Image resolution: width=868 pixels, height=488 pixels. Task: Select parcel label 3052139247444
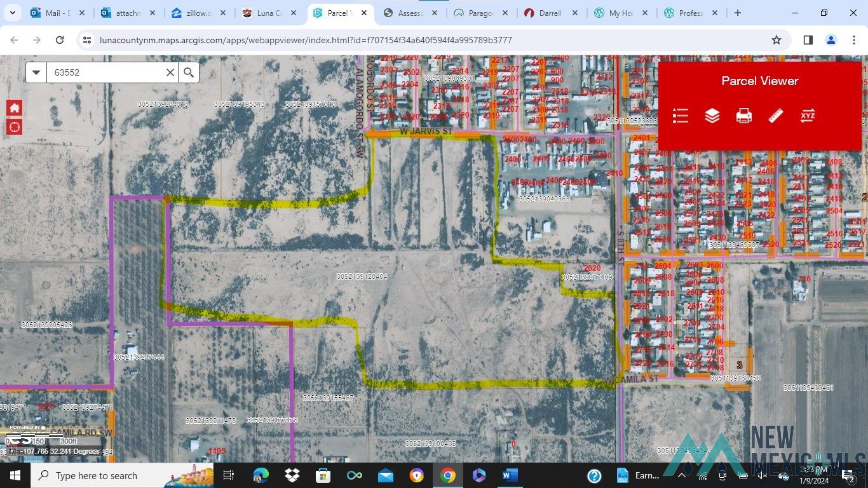139,357
